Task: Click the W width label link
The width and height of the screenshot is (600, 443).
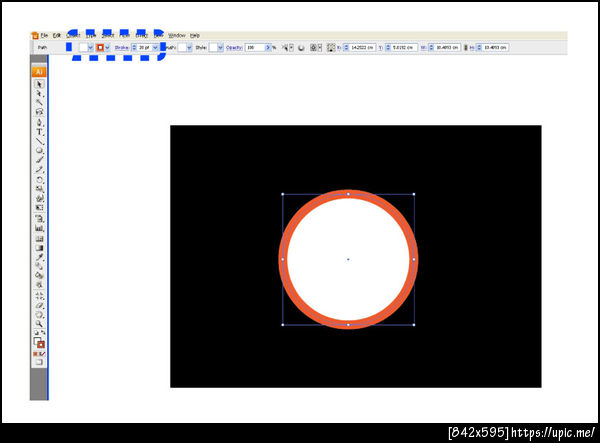Action: 424,48
